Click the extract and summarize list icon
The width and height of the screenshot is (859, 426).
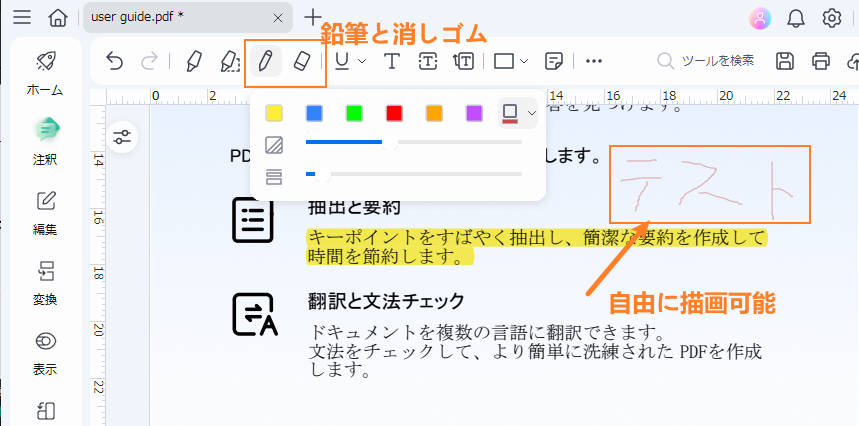pyautogui.click(x=253, y=220)
